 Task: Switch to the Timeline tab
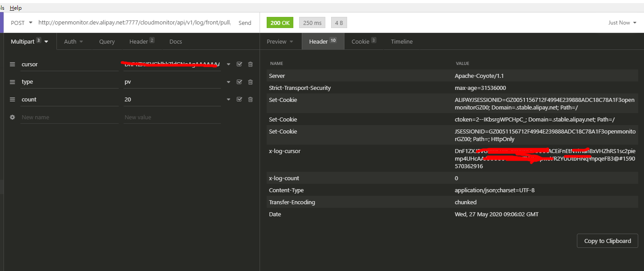click(402, 41)
